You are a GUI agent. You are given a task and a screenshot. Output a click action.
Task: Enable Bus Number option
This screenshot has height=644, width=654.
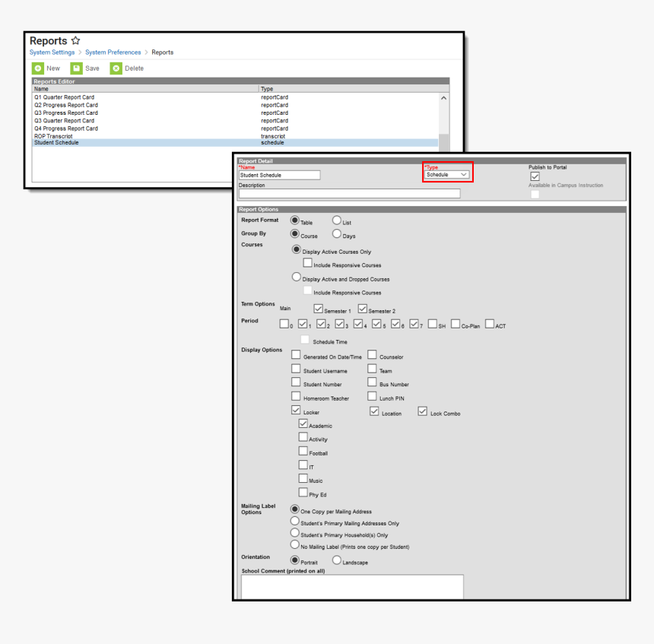click(x=372, y=382)
